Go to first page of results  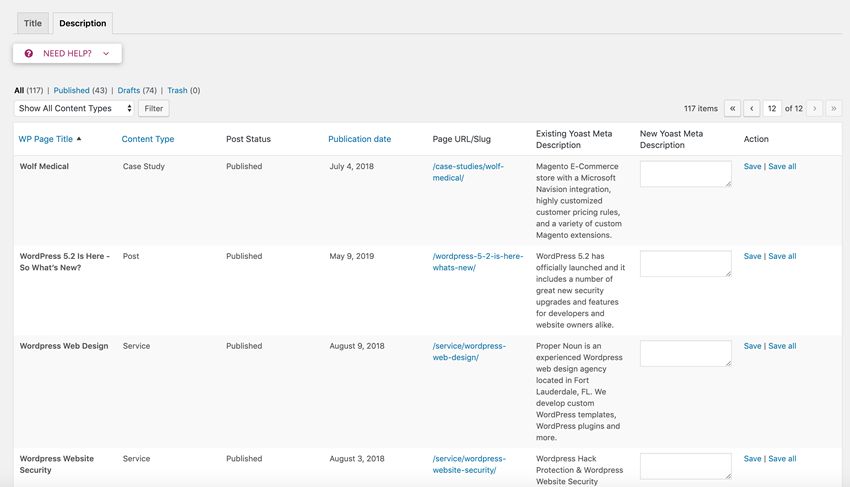732,108
